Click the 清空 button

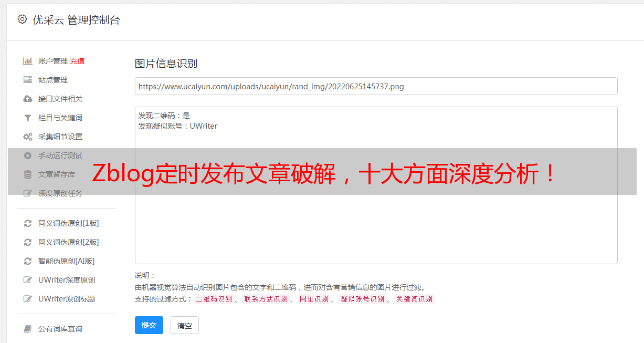click(x=185, y=325)
